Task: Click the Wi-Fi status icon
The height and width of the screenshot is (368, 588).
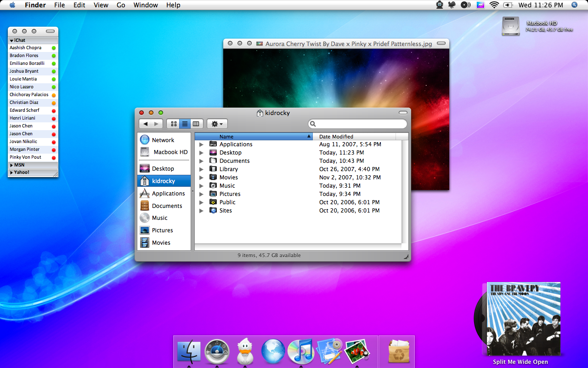Action: [494, 5]
